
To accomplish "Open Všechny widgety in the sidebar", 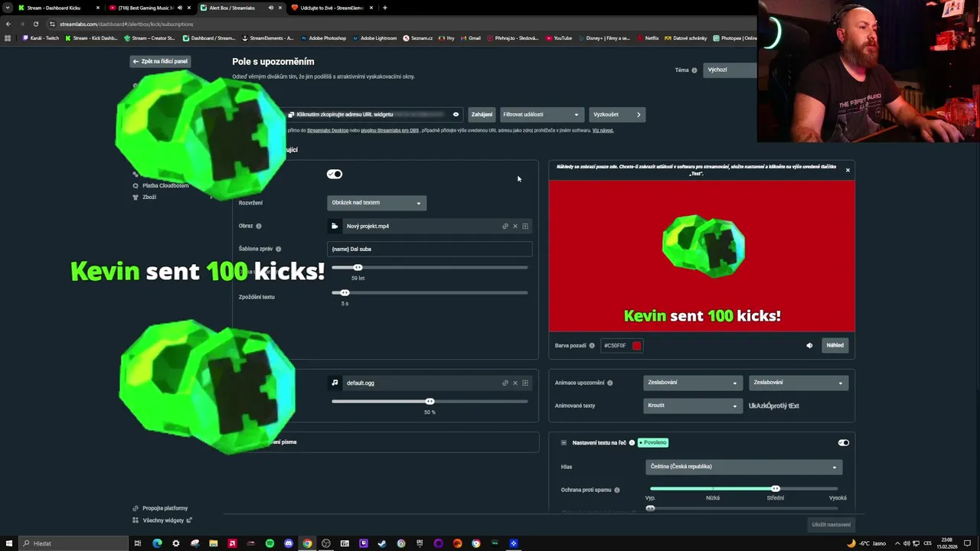I will tap(162, 520).
